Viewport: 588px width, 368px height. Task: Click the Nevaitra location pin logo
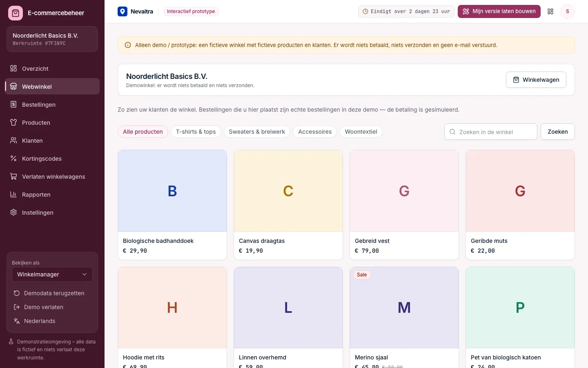coord(122,11)
